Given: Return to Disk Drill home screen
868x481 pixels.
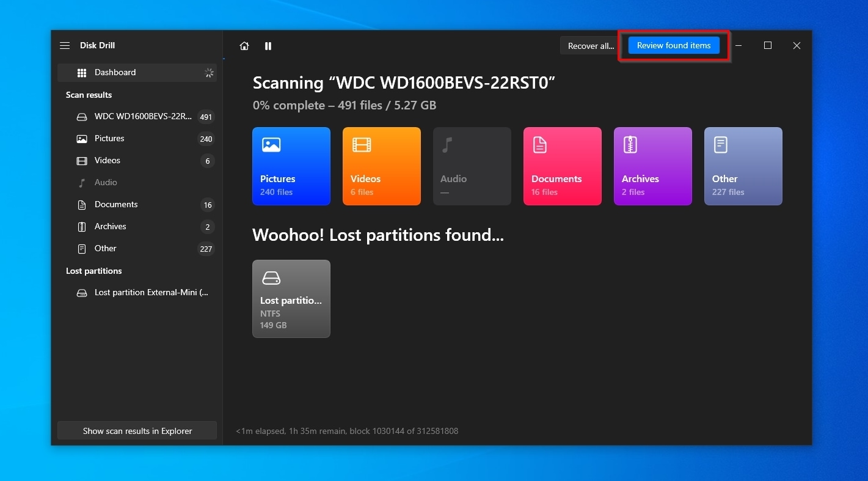Looking at the screenshot, I should click(x=244, y=45).
